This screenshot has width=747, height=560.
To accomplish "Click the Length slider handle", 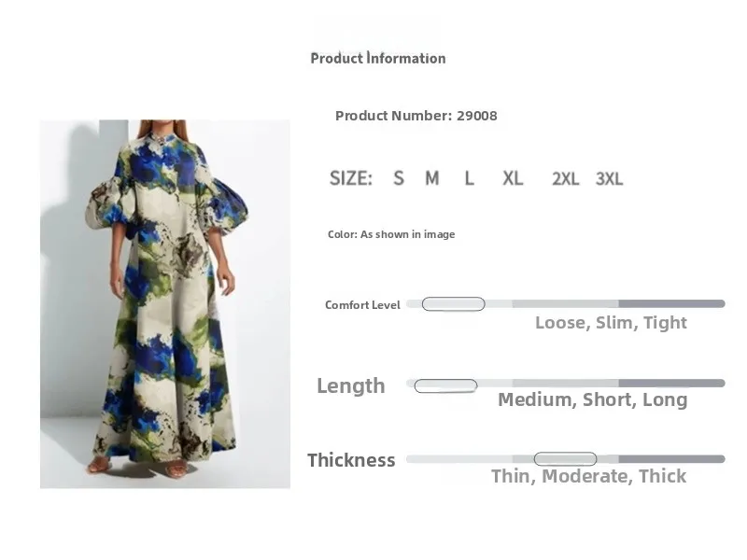I will coord(445,385).
